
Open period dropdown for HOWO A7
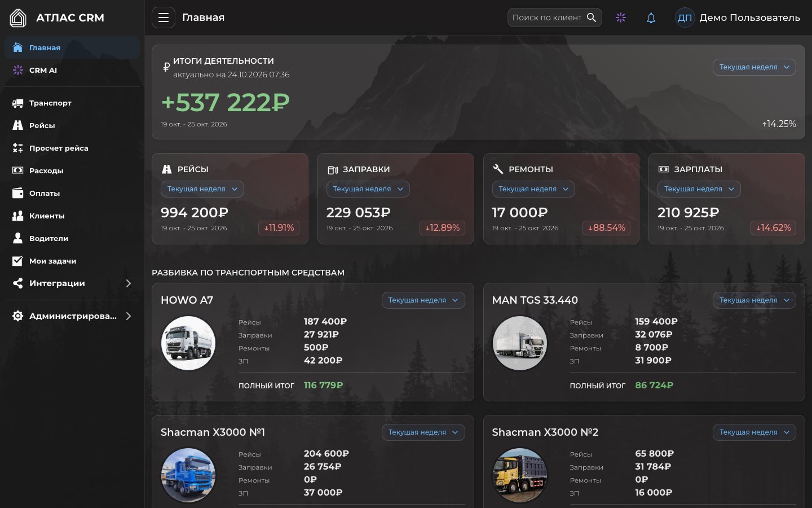[x=423, y=300]
